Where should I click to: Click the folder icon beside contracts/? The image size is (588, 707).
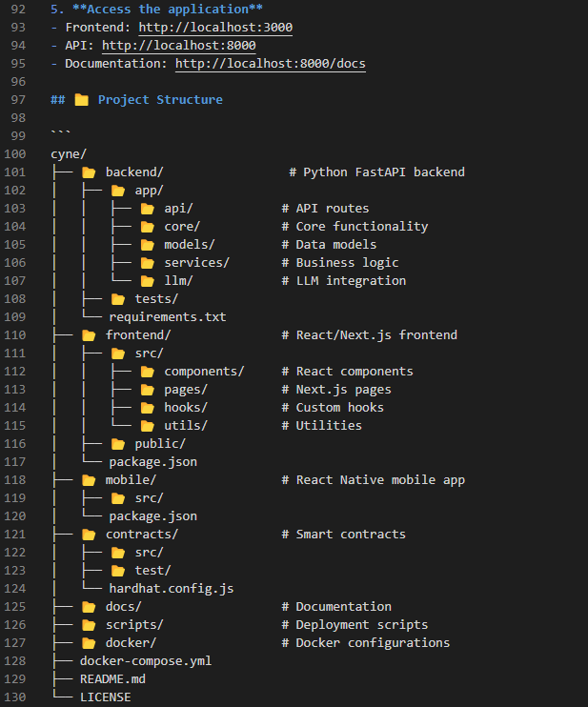click(x=89, y=535)
